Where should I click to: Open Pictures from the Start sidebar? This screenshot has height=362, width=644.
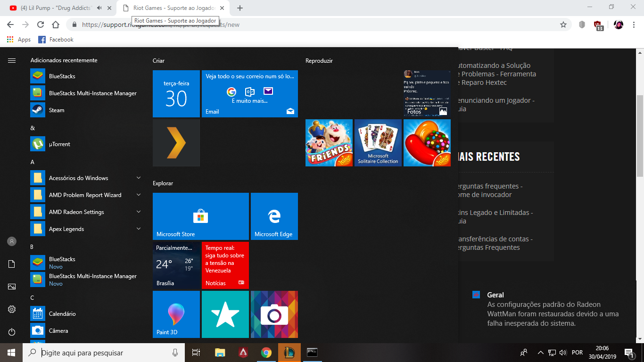12,287
